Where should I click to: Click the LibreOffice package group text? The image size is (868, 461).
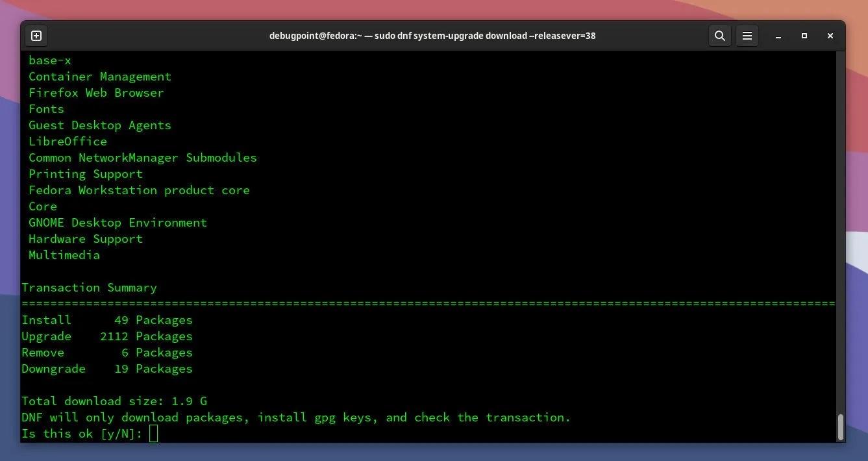tap(68, 141)
